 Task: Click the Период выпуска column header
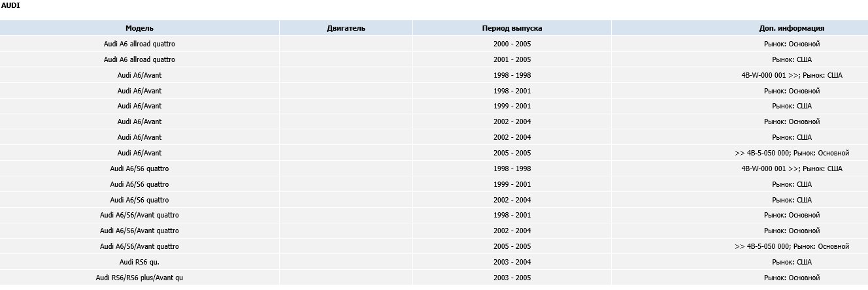(x=512, y=28)
